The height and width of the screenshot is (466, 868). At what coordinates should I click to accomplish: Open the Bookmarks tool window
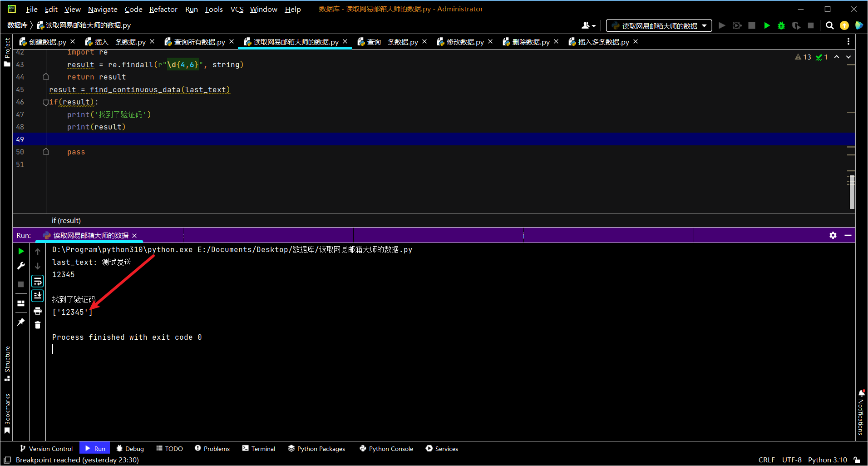coord(7,414)
